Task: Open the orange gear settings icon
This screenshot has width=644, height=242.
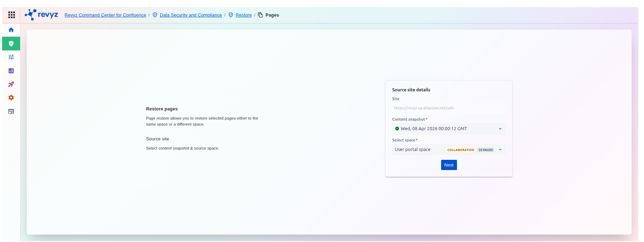Action: coord(11,98)
